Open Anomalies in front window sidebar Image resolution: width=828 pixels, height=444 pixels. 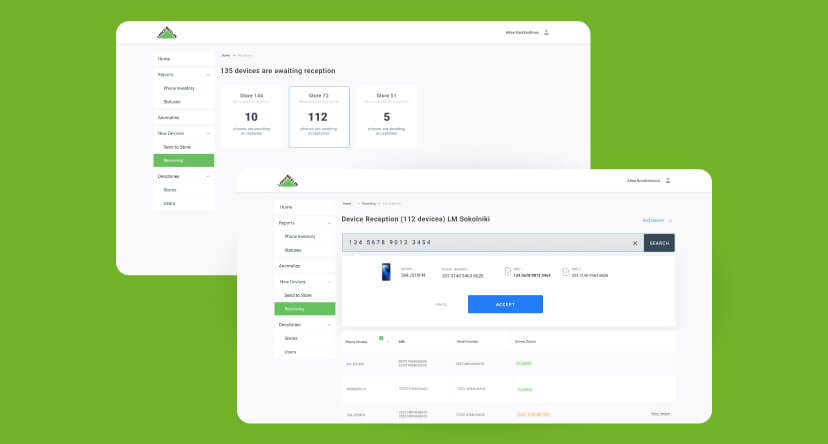point(290,266)
